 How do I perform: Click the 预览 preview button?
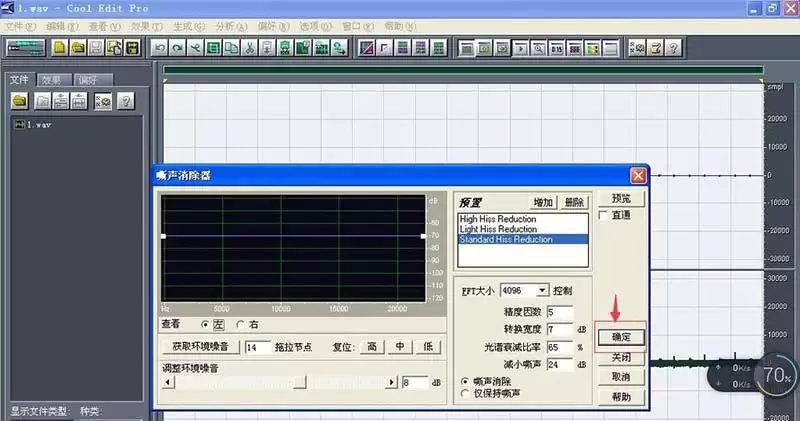click(621, 198)
